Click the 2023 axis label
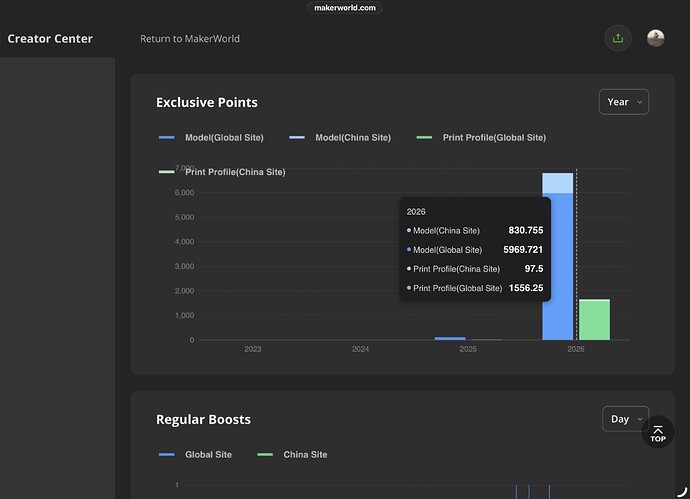Image resolution: width=690 pixels, height=499 pixels. [253, 349]
